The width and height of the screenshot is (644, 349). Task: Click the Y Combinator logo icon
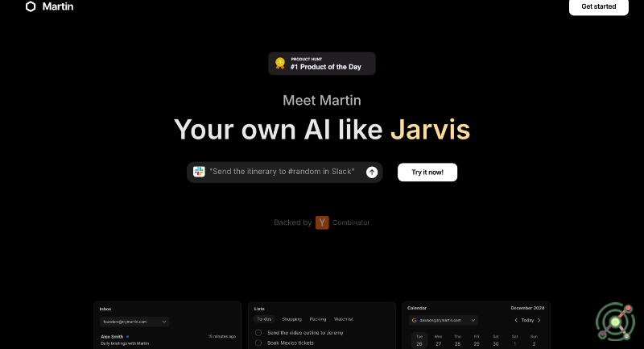click(x=322, y=222)
